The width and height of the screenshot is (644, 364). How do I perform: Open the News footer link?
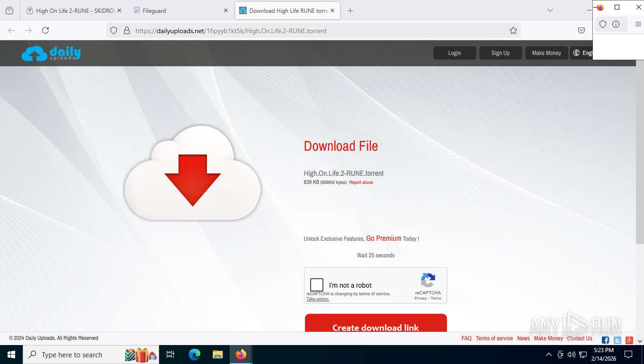[x=523, y=338]
